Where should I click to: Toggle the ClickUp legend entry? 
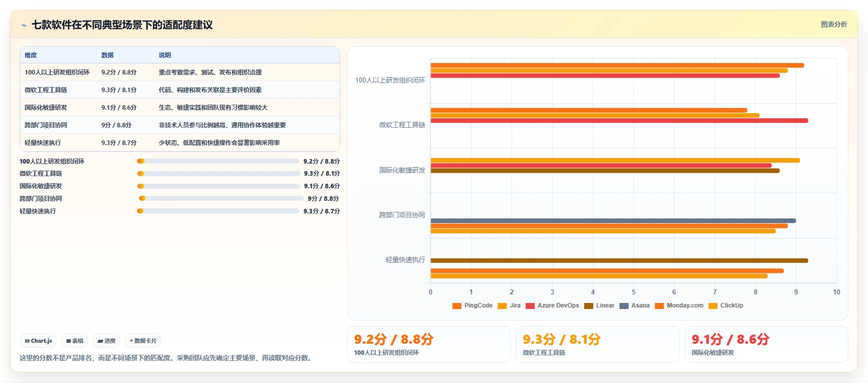point(726,305)
